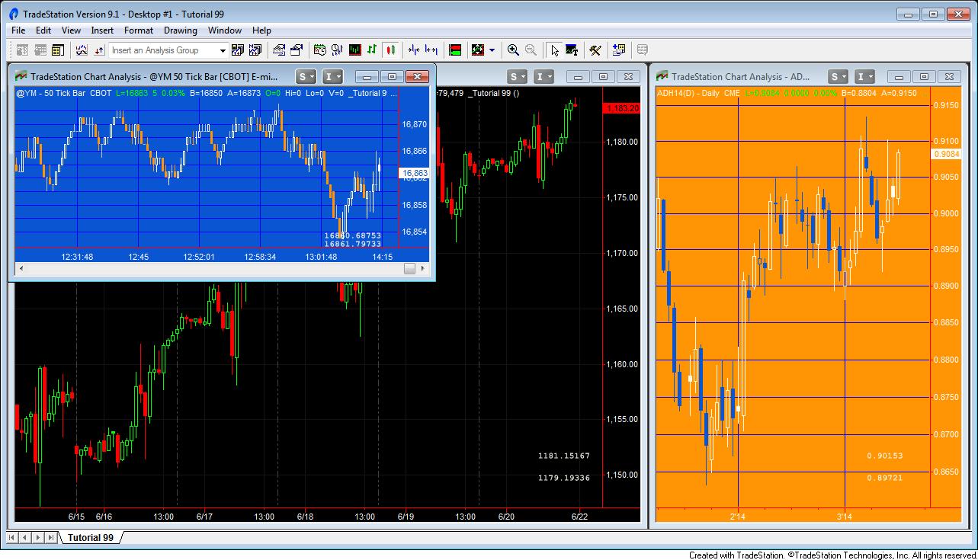978x560 pixels.
Task: Click the up-down arrows toolbar icon
Action: pos(99,50)
